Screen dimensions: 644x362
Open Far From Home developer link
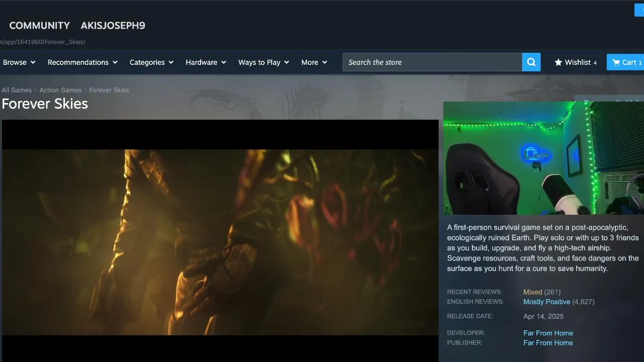point(548,333)
